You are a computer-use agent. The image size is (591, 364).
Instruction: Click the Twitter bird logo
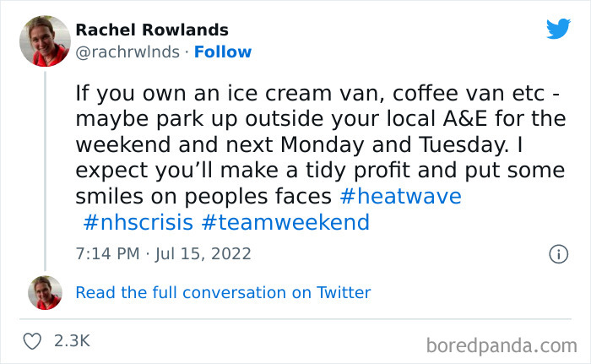tap(558, 30)
